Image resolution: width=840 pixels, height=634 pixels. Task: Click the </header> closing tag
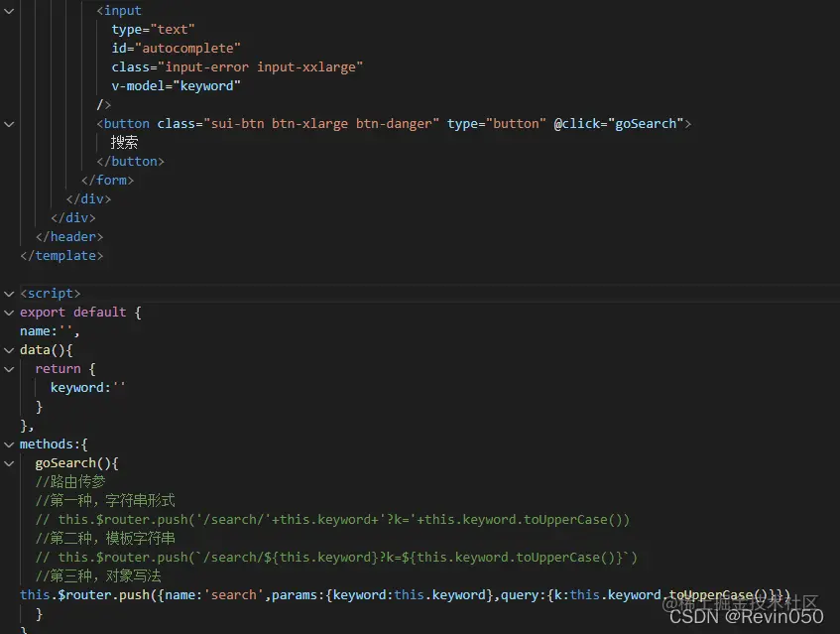click(x=69, y=237)
